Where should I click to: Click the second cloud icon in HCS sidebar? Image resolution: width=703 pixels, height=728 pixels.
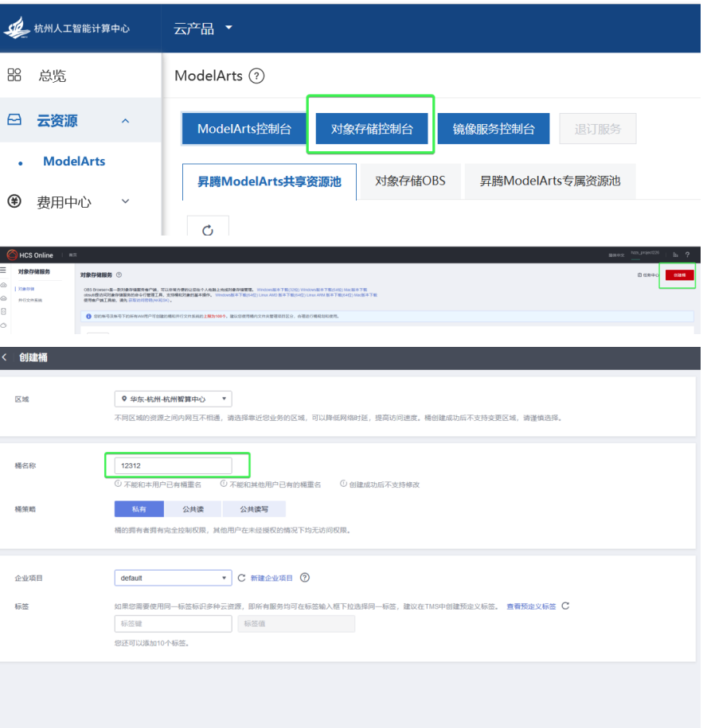point(4,298)
